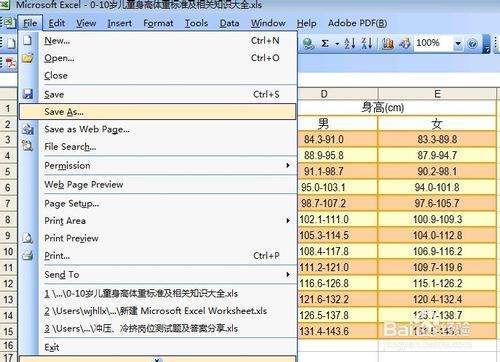Screen dimensions: 500x362
Task: Select row 1 header
Action: pos(8,108)
